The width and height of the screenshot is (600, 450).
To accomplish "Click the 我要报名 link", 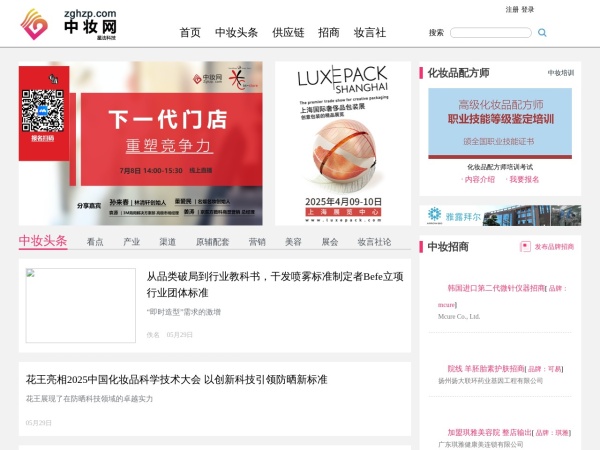I will tap(523, 179).
